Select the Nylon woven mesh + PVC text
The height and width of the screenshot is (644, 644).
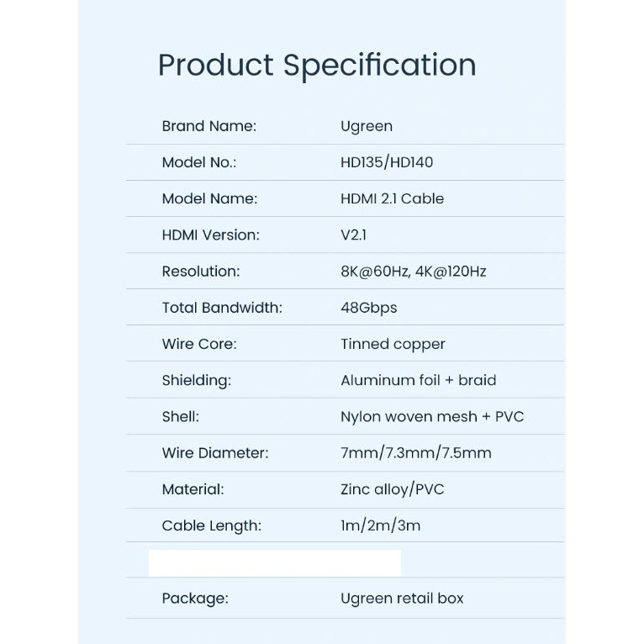tap(432, 416)
